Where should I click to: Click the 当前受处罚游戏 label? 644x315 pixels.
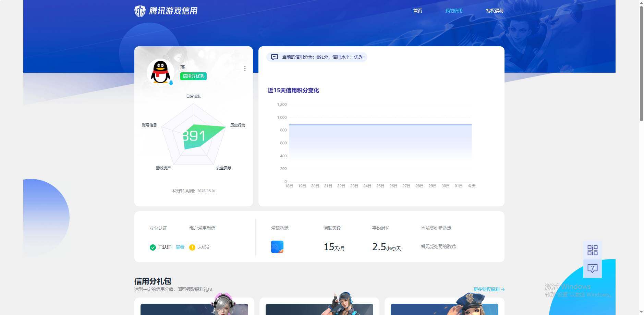pyautogui.click(x=436, y=228)
